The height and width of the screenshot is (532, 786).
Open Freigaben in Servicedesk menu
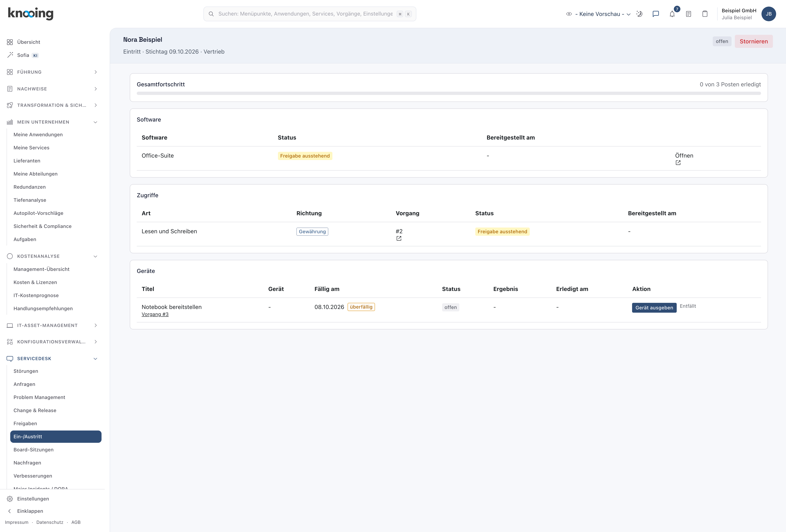point(25,424)
